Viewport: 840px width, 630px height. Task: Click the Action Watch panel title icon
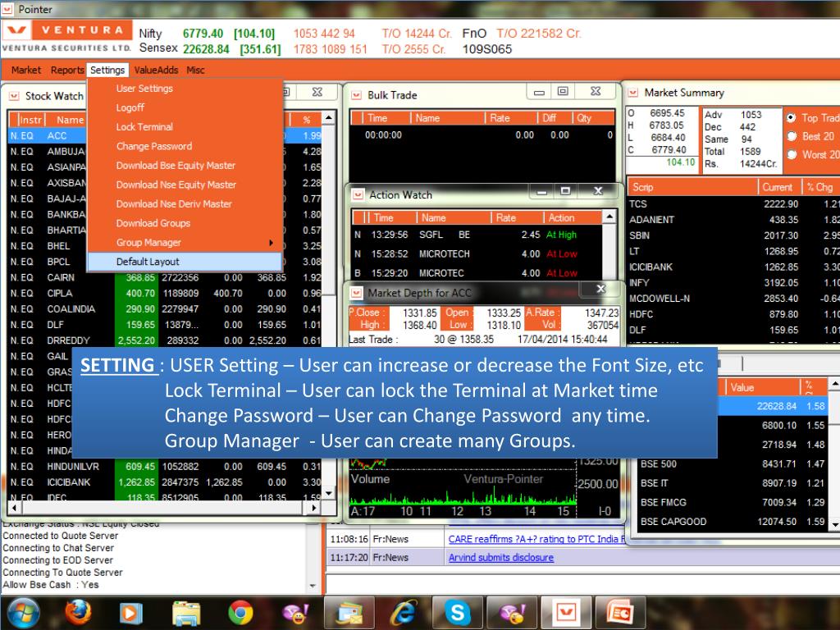pos(358,195)
